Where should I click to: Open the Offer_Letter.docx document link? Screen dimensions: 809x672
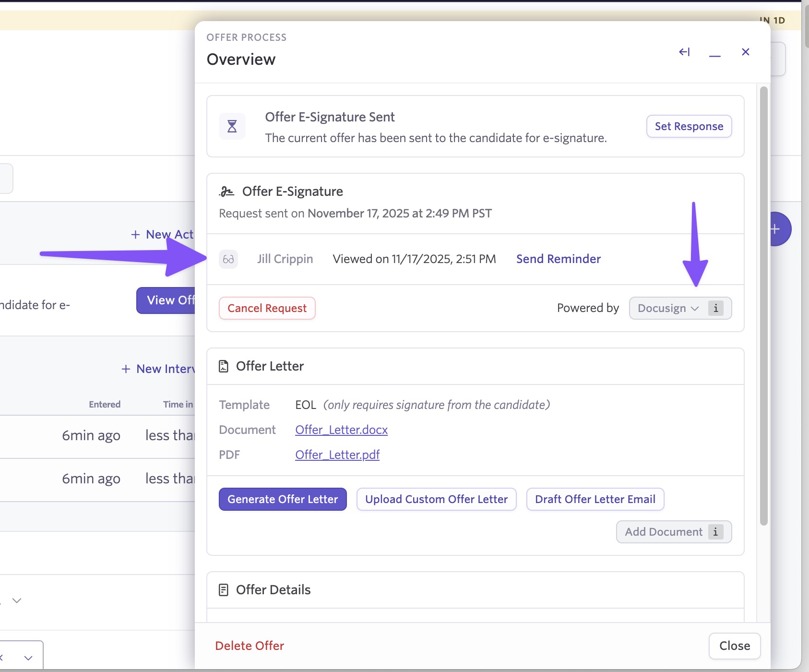click(341, 430)
